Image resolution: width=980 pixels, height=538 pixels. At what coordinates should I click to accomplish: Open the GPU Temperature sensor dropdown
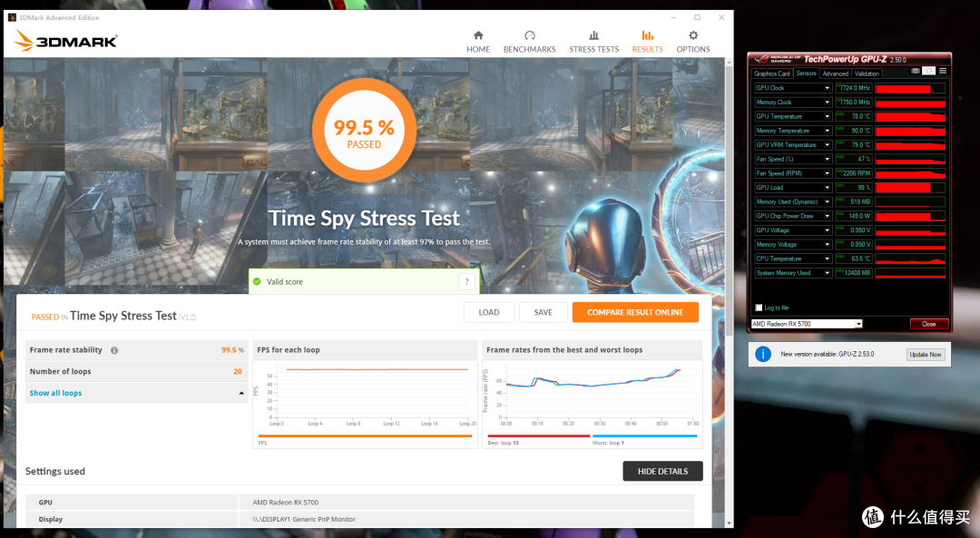(x=827, y=117)
